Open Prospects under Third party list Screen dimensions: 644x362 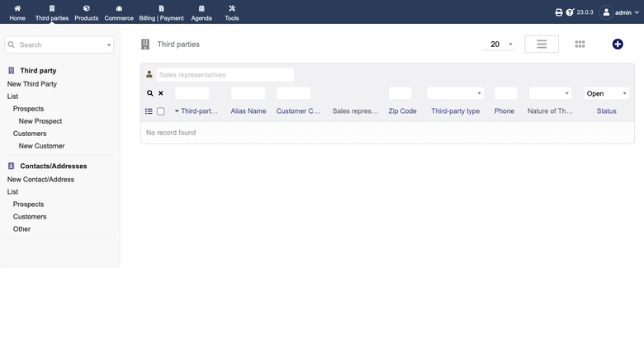click(28, 109)
